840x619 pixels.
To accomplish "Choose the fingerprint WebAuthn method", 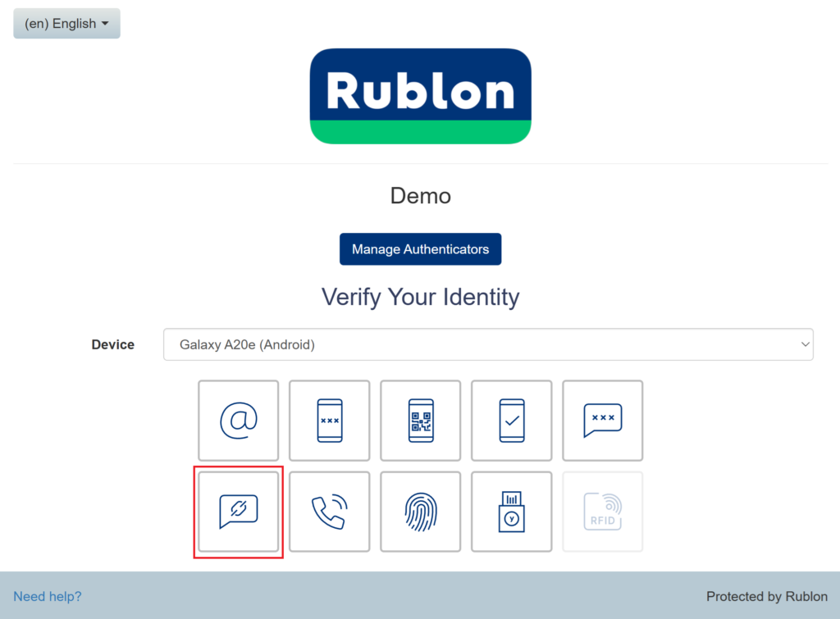I will coord(420,512).
